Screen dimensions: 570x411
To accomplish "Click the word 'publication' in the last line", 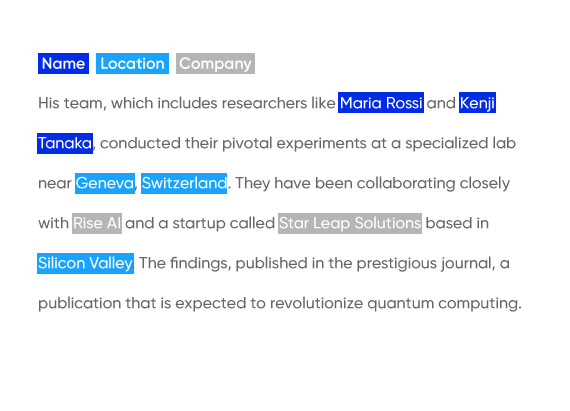I will point(80,304).
